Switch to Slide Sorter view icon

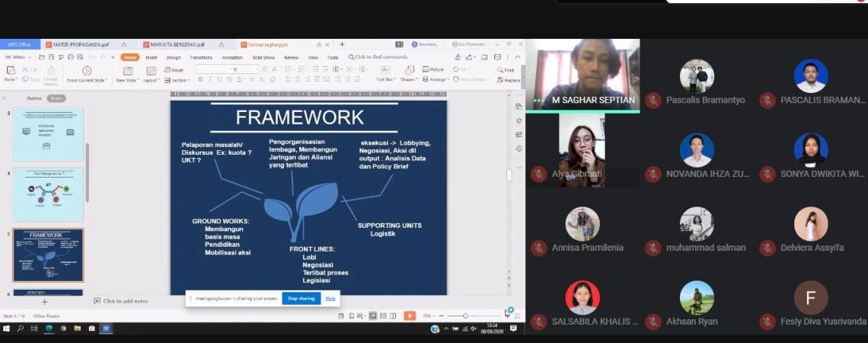383,316
